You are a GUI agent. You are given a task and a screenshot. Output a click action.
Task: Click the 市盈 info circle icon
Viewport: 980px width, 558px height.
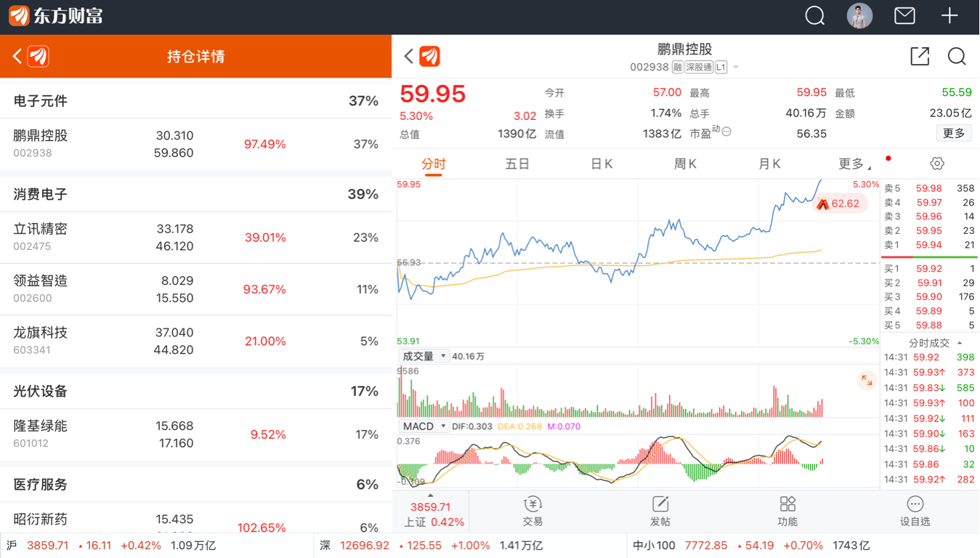pyautogui.click(x=726, y=132)
